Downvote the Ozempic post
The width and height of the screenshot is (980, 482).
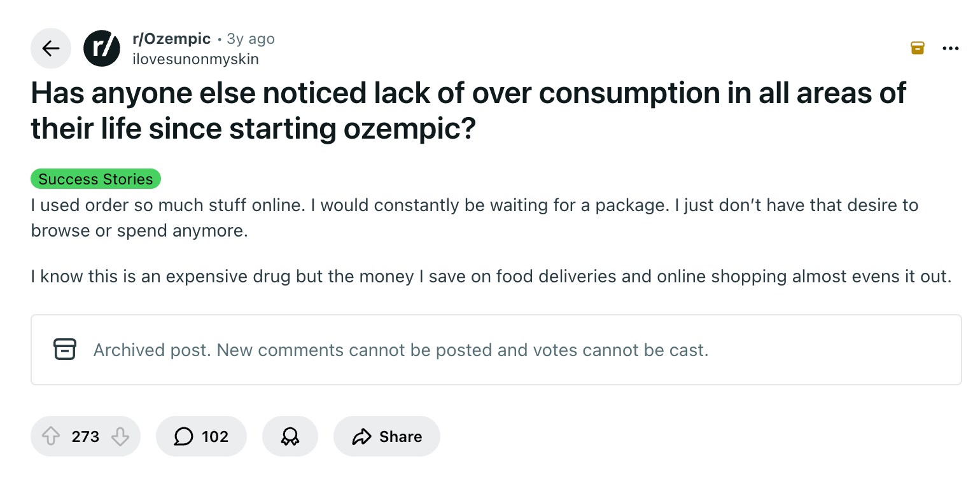(x=120, y=436)
